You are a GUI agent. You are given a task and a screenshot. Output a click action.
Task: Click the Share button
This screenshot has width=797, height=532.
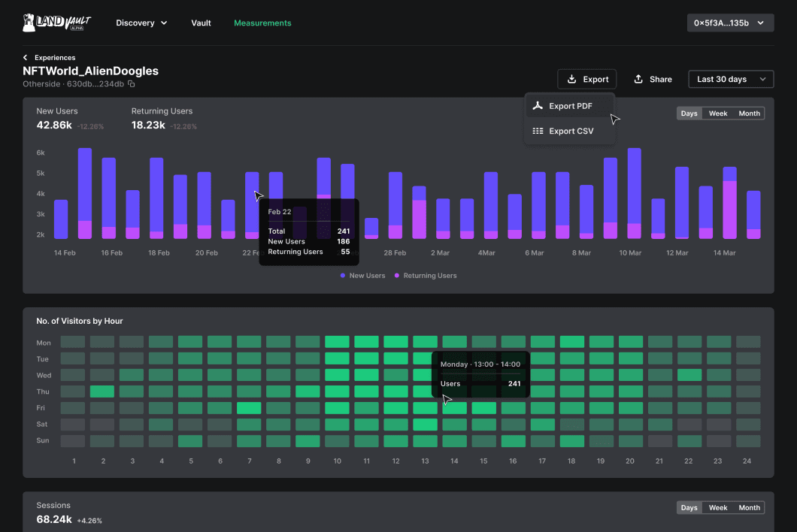pyautogui.click(x=653, y=79)
